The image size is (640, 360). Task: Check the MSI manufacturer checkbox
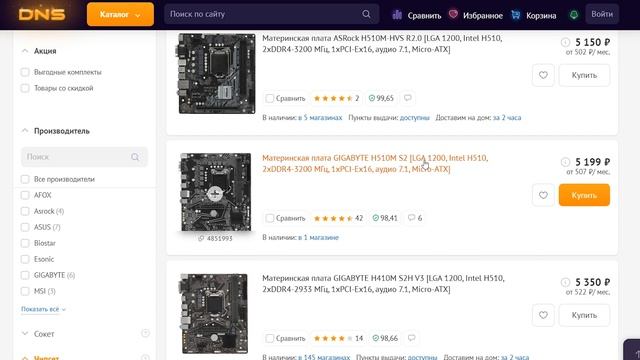click(x=25, y=291)
